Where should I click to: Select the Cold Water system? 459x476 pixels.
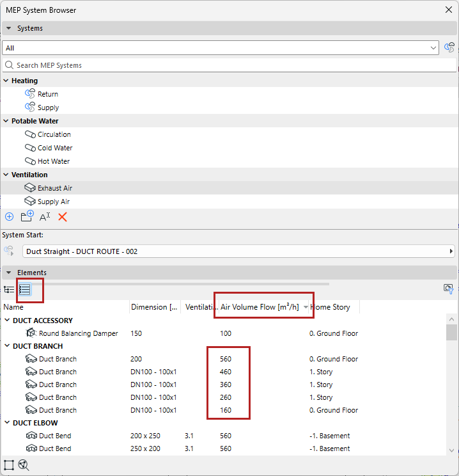click(55, 148)
